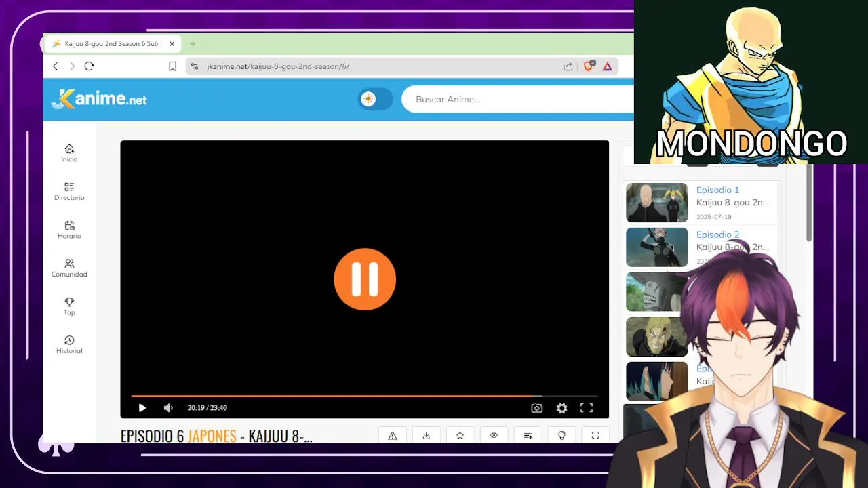Select the third episode thumbnail with the kaiju
Image resolution: width=868 pixels, height=488 pixels.
tap(654, 292)
